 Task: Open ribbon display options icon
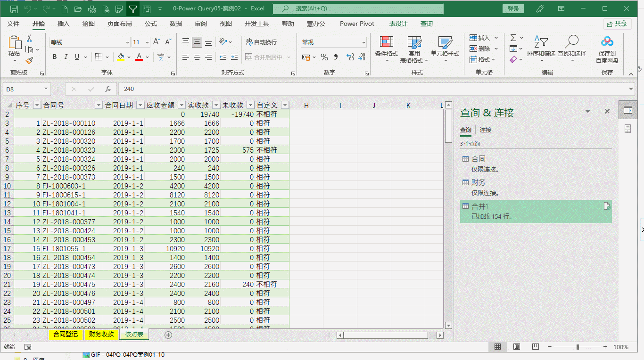point(561,9)
